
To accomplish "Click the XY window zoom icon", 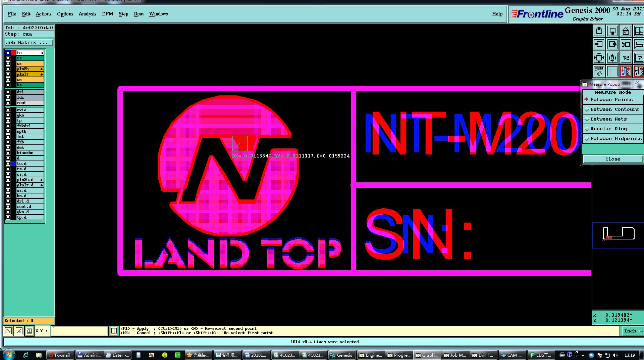I will pos(639,31).
